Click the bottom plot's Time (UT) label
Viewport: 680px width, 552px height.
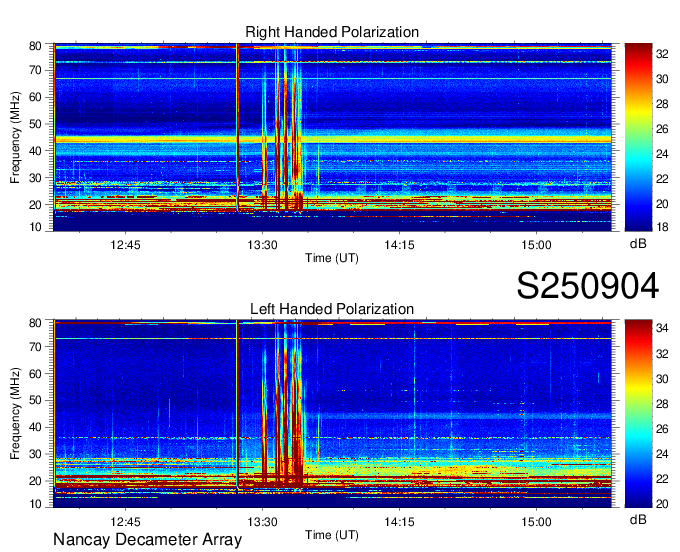coord(332,535)
